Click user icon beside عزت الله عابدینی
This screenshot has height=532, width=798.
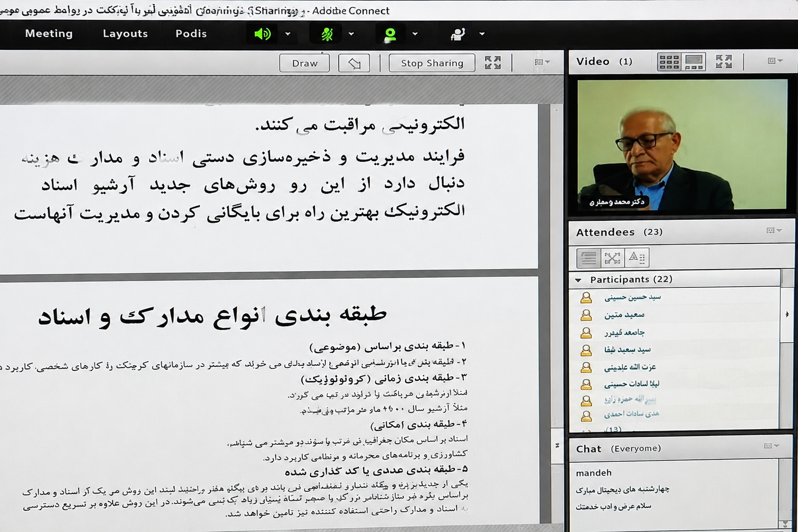pyautogui.click(x=586, y=368)
